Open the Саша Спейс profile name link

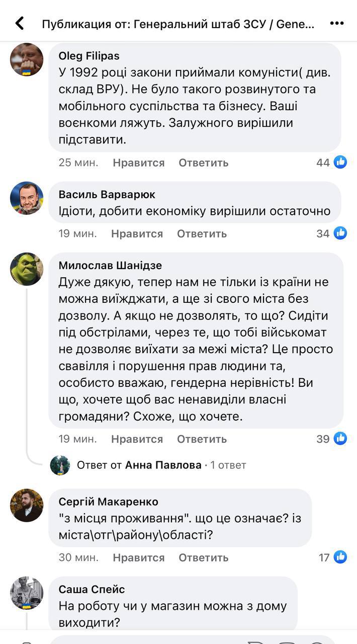pyautogui.click(x=92, y=589)
